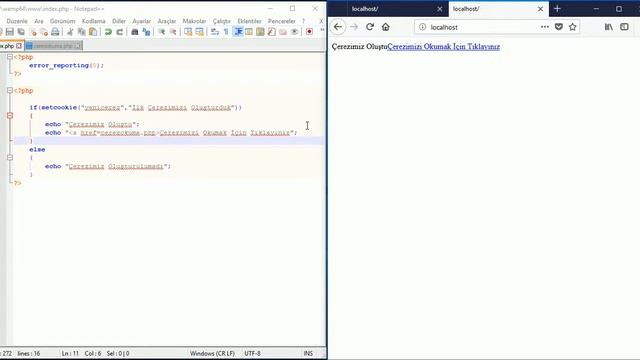
Task: Click the error_reporting code line
Action: pos(67,65)
